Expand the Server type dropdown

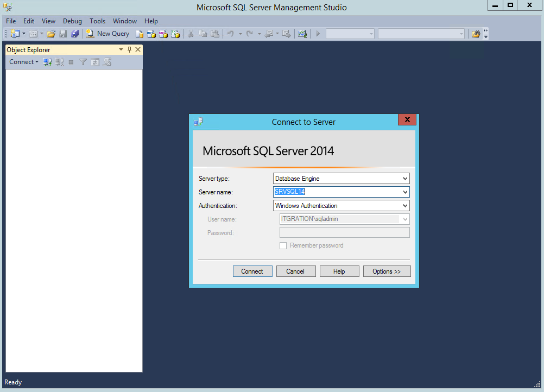click(405, 179)
